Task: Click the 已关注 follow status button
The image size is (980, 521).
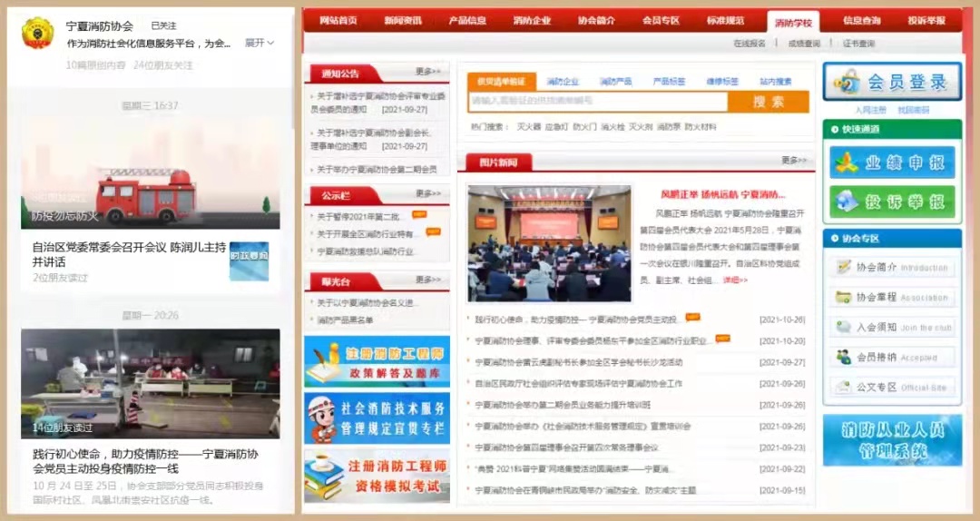Action: coord(163,25)
